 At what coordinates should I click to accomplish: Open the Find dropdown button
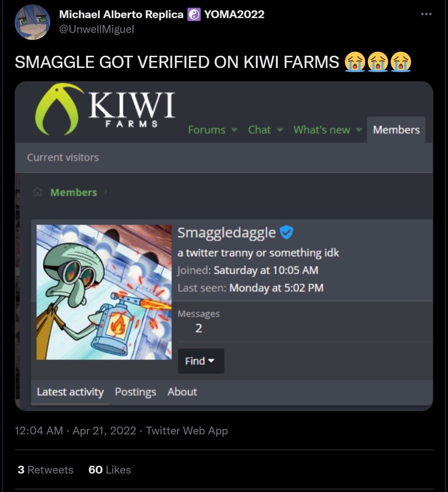201,361
